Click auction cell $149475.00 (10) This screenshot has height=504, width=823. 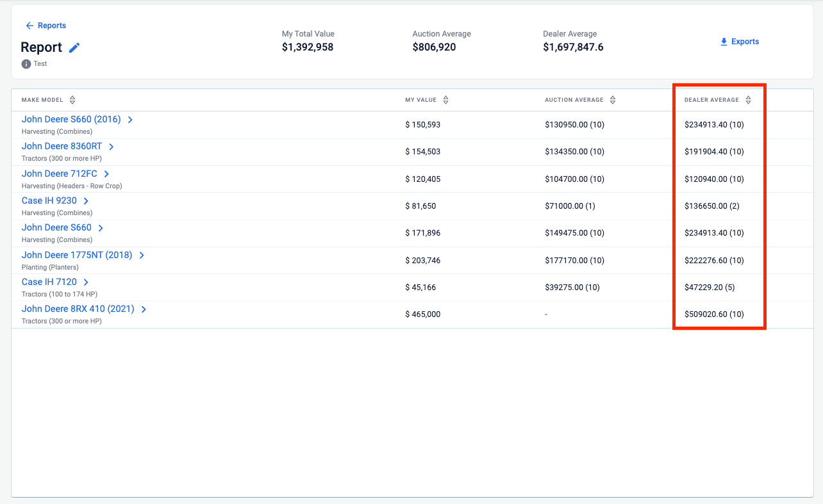tap(574, 233)
